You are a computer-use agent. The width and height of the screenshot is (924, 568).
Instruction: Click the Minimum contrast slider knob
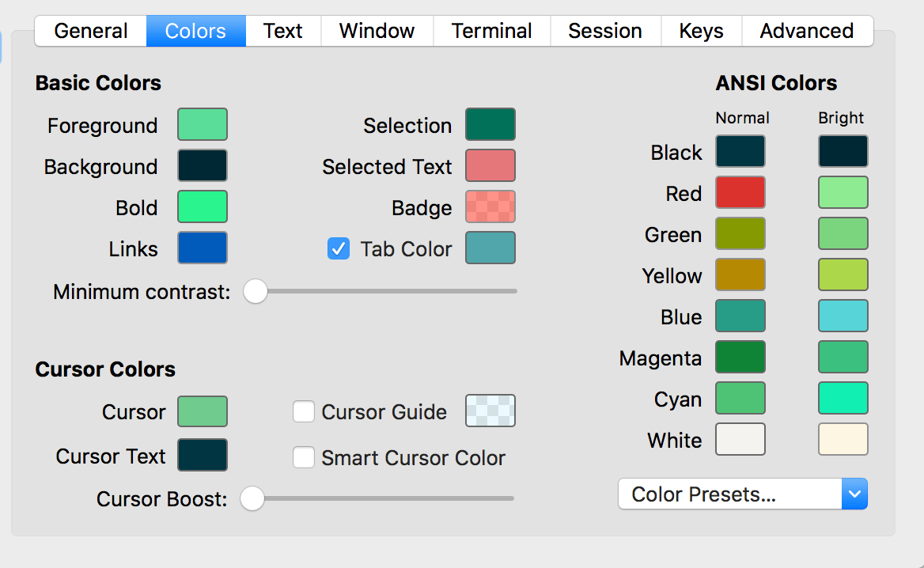pyautogui.click(x=255, y=291)
